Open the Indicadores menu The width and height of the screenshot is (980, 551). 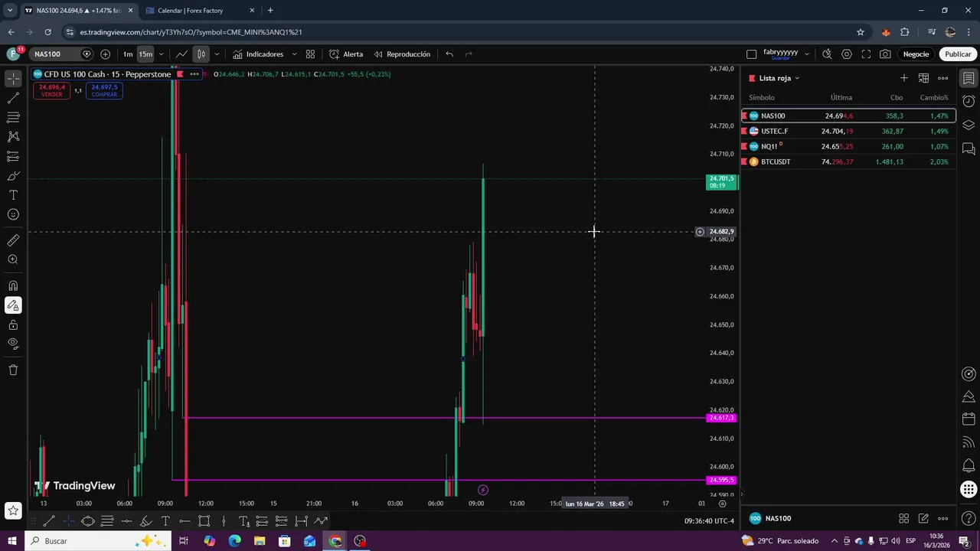tap(259, 54)
